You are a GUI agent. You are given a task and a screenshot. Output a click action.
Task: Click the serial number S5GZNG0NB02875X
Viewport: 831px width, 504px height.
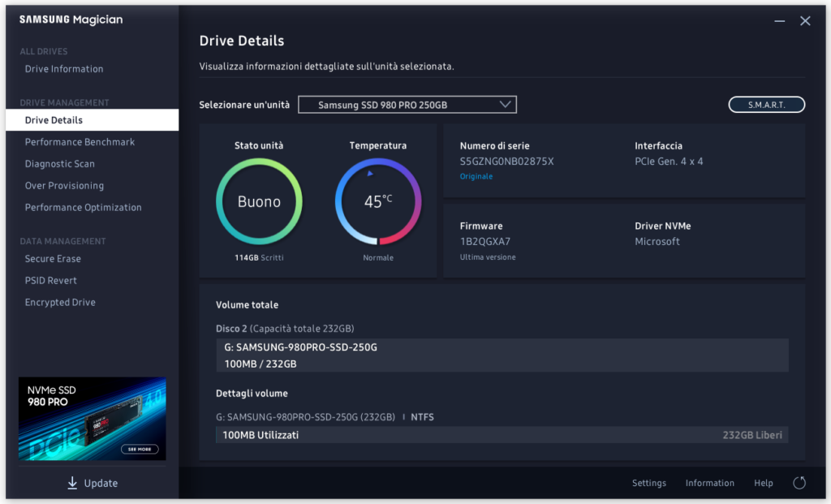pos(506,162)
